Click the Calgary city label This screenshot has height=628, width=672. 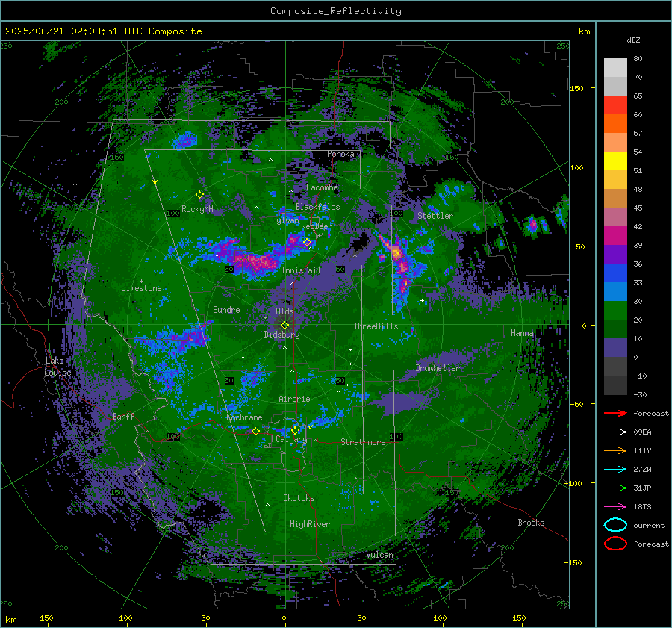click(x=291, y=439)
